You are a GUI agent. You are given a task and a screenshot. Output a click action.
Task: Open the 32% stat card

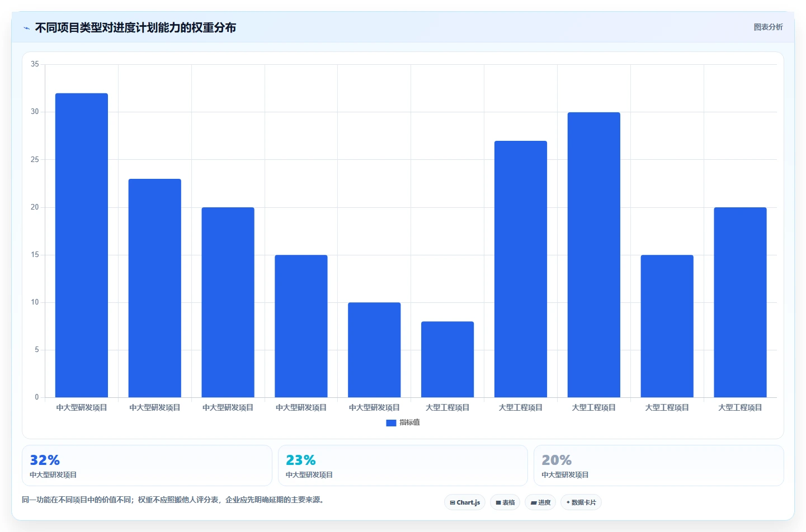147,465
